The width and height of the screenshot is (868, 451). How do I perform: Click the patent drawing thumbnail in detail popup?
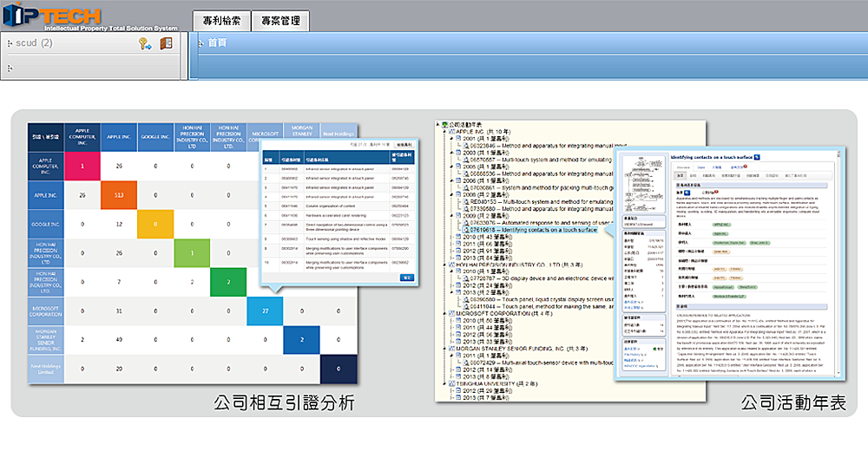click(643, 184)
